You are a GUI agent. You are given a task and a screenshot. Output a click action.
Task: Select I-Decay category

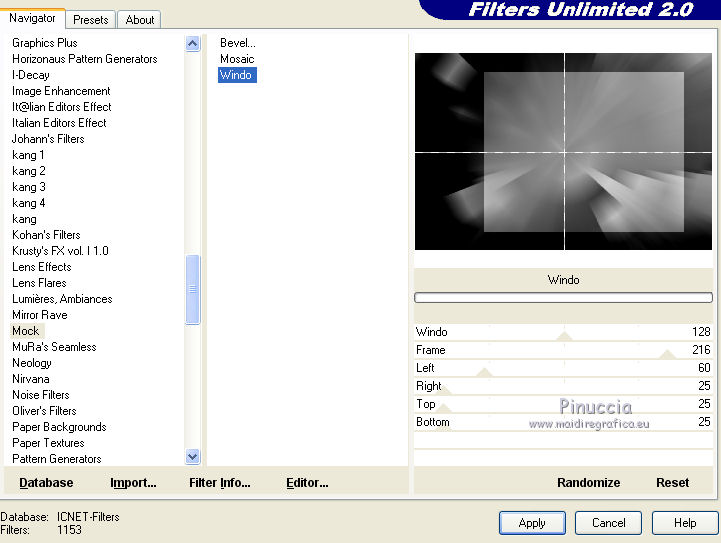[x=31, y=75]
